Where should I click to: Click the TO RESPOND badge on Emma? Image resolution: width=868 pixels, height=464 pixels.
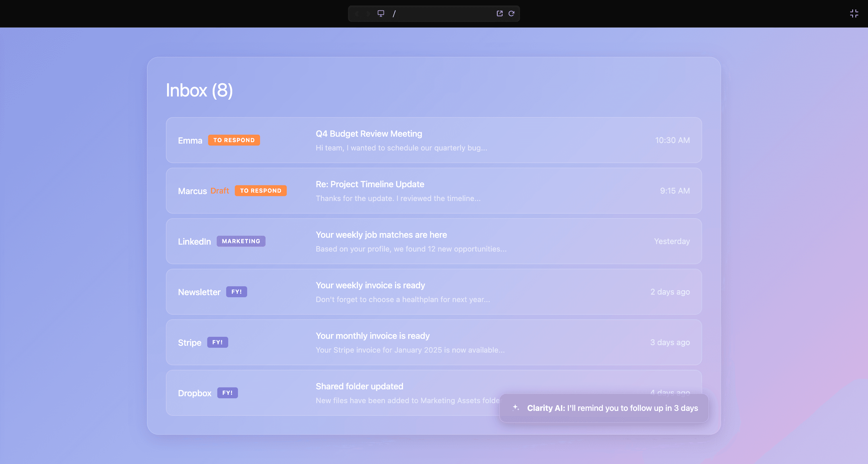[234, 140]
